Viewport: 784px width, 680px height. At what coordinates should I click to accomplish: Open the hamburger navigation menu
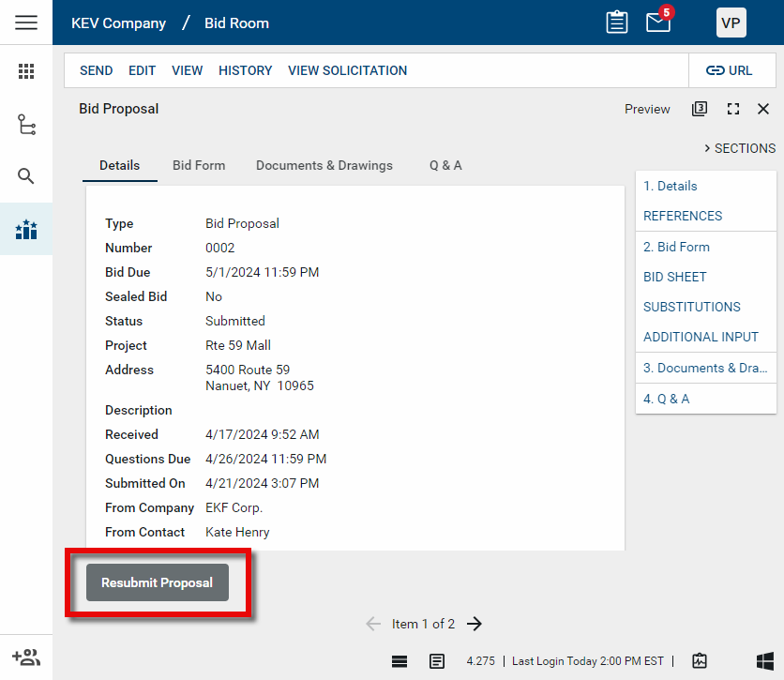click(x=26, y=23)
